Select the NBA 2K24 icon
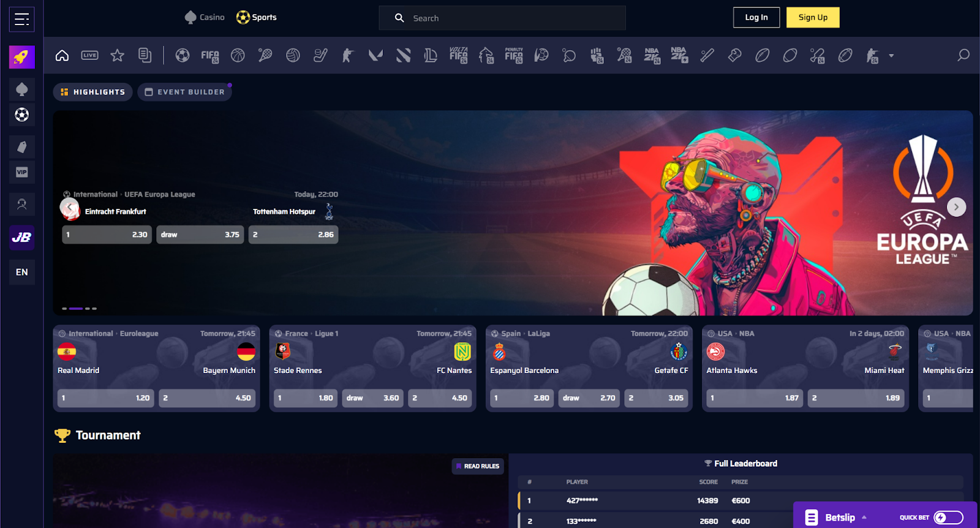The width and height of the screenshot is (980, 528). [x=652, y=56]
